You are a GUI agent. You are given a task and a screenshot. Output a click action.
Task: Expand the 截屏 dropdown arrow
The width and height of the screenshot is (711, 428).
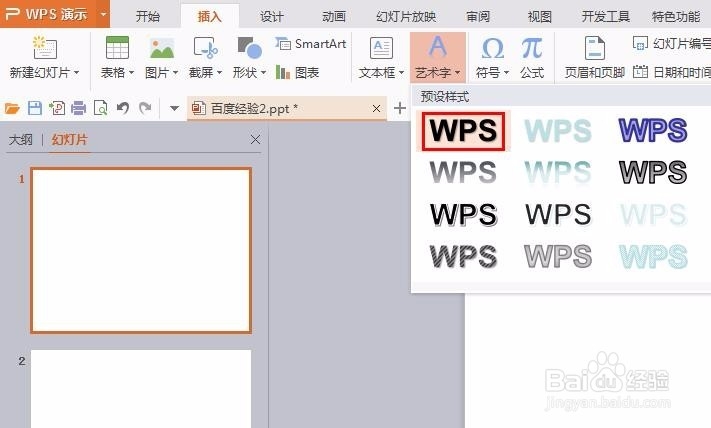(x=219, y=73)
